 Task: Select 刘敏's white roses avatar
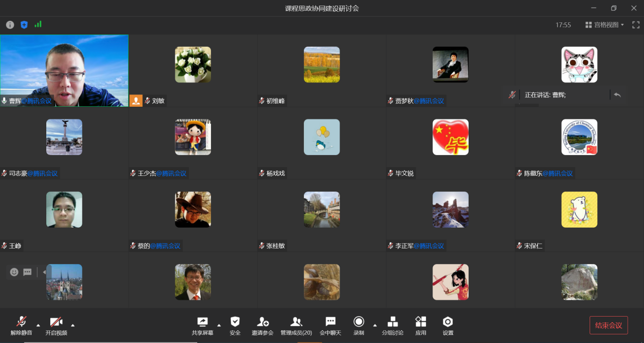coord(193,65)
